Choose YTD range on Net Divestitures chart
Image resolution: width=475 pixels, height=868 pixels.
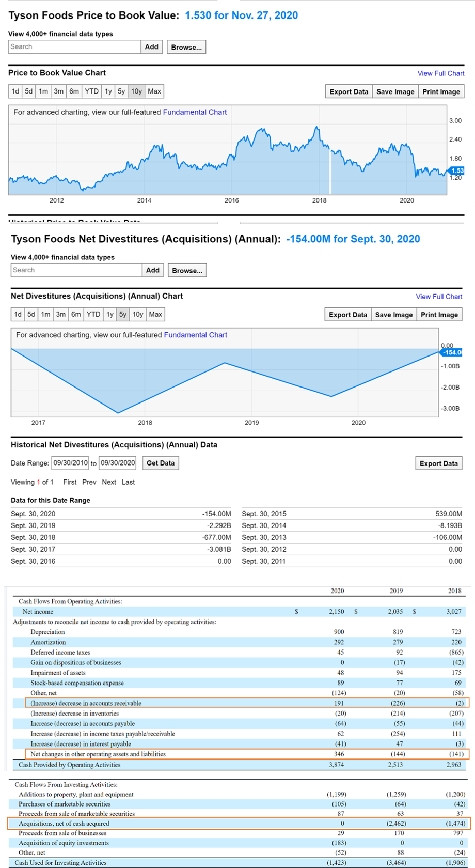pos(93,314)
